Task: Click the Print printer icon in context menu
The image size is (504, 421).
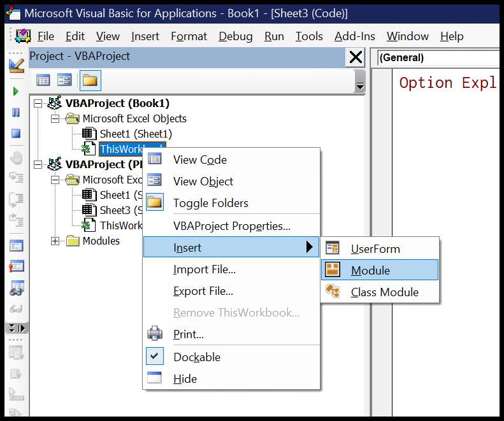Action: point(155,334)
